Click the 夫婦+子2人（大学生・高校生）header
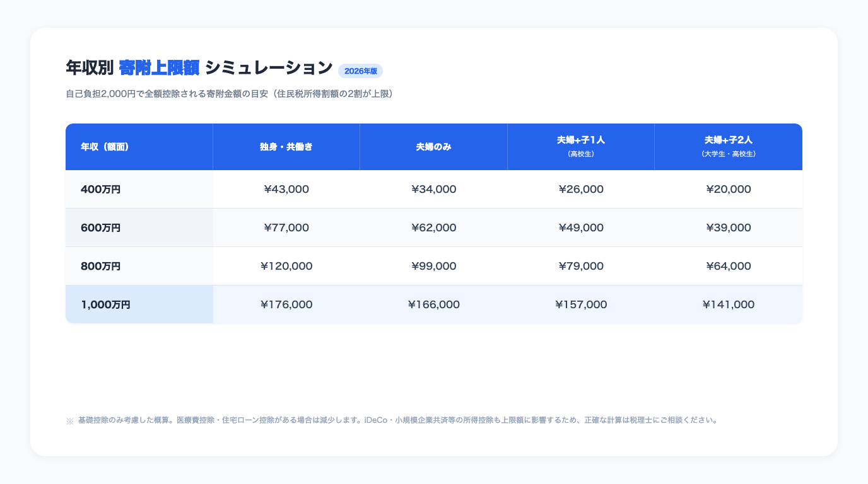Image resolution: width=868 pixels, height=484 pixels. 728,146
